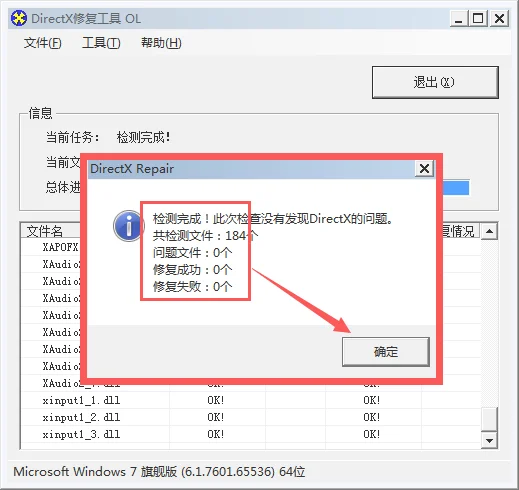Click the scrollbar thumb of the file list

coord(489,419)
